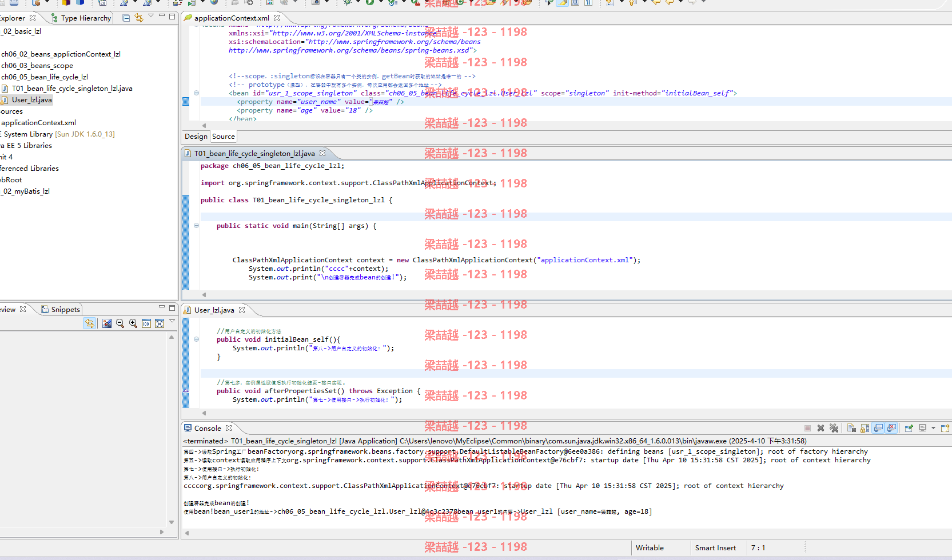This screenshot has height=560, width=952.
Task: Click Console horizontal scroll left arrow
Action: coord(187,533)
